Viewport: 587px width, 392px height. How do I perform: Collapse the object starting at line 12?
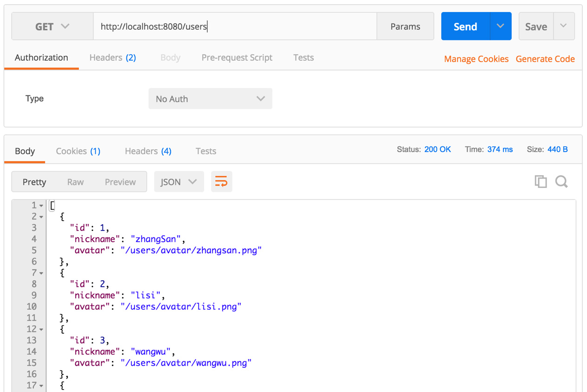pos(41,329)
